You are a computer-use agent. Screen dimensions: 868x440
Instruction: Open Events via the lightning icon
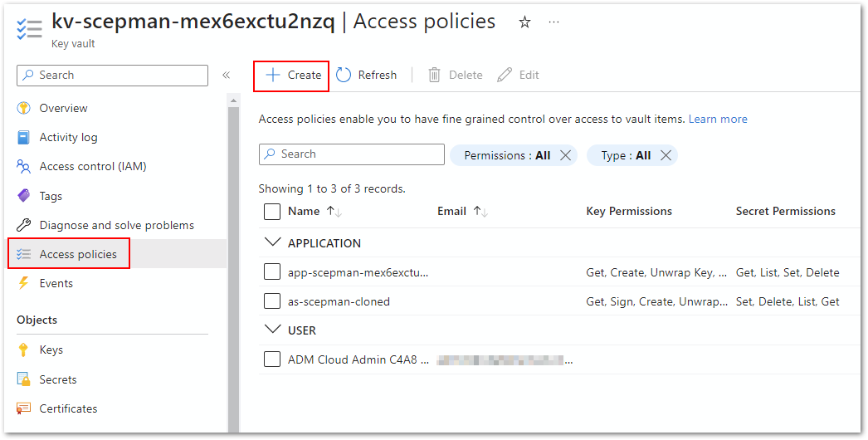pos(24,284)
